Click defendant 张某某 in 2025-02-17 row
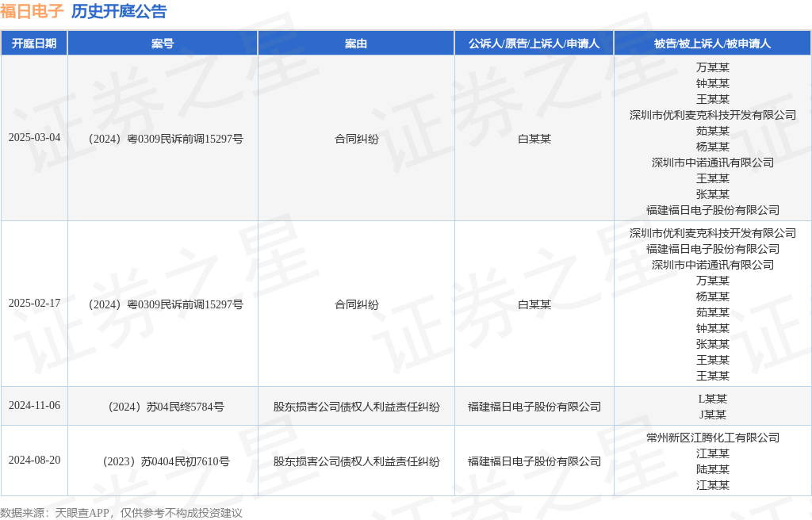The image size is (812, 520). coord(713,344)
